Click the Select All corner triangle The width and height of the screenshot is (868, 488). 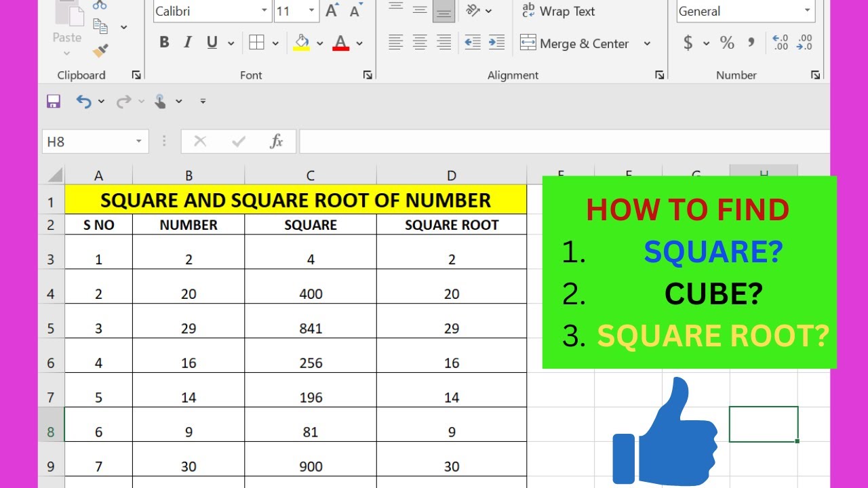pos(55,175)
